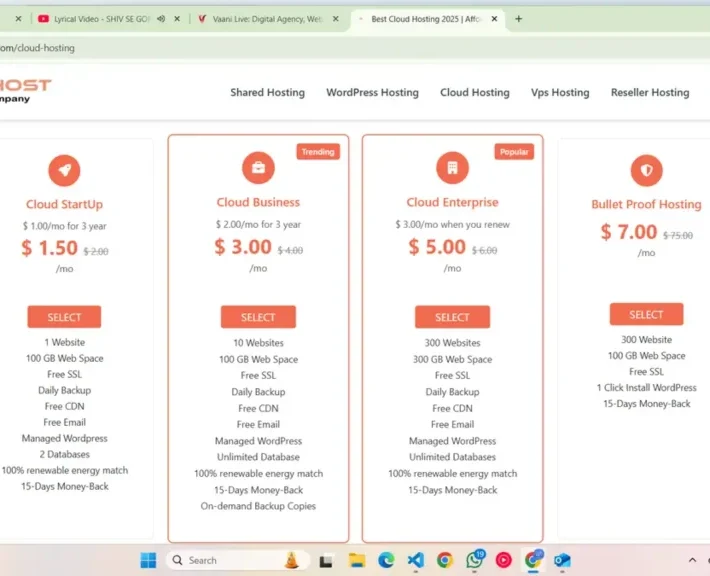Select the Bullet Proof Hosting plan
The image size is (710, 576).
click(x=646, y=314)
